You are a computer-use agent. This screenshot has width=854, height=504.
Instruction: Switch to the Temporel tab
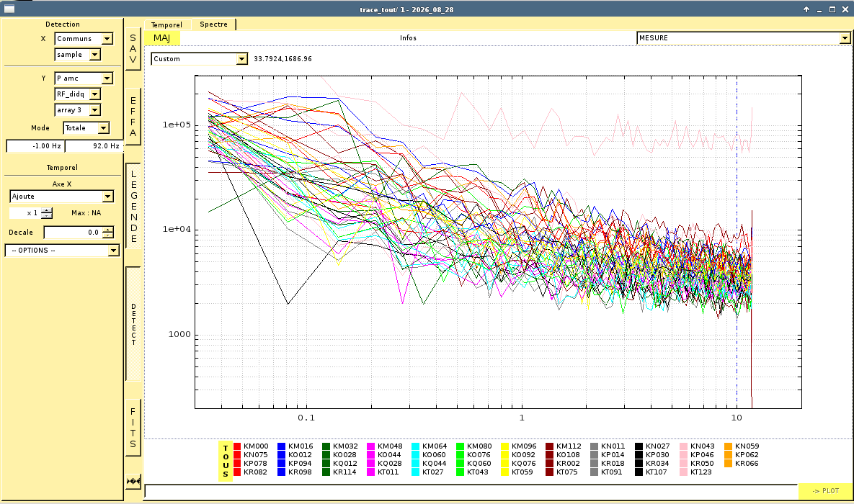click(x=166, y=25)
